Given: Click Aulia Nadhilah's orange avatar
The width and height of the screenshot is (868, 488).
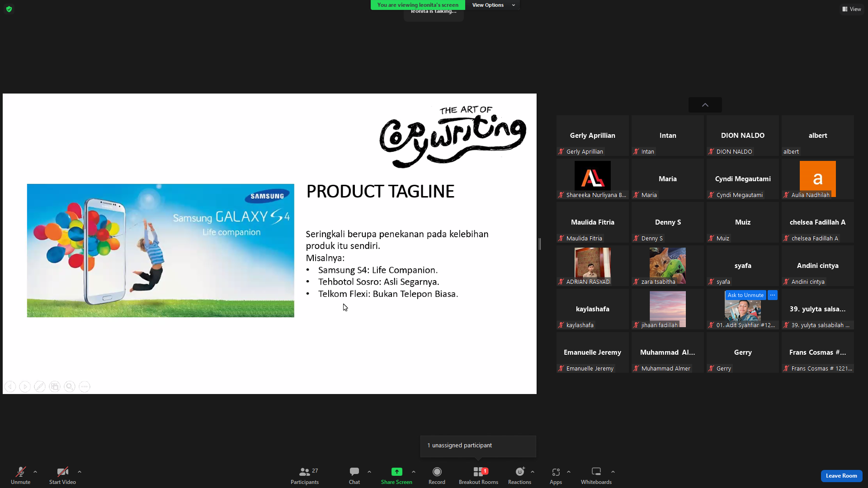Looking at the screenshot, I should tap(818, 178).
